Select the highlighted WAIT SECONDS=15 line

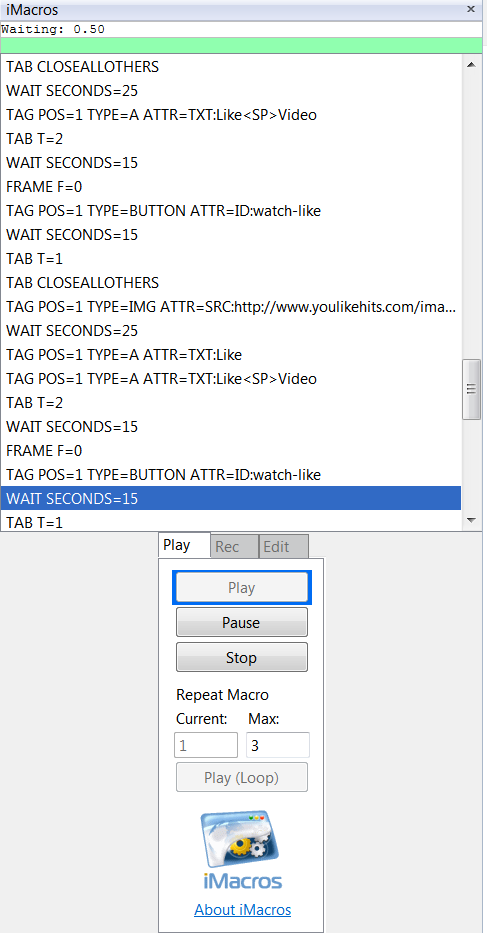coord(231,498)
